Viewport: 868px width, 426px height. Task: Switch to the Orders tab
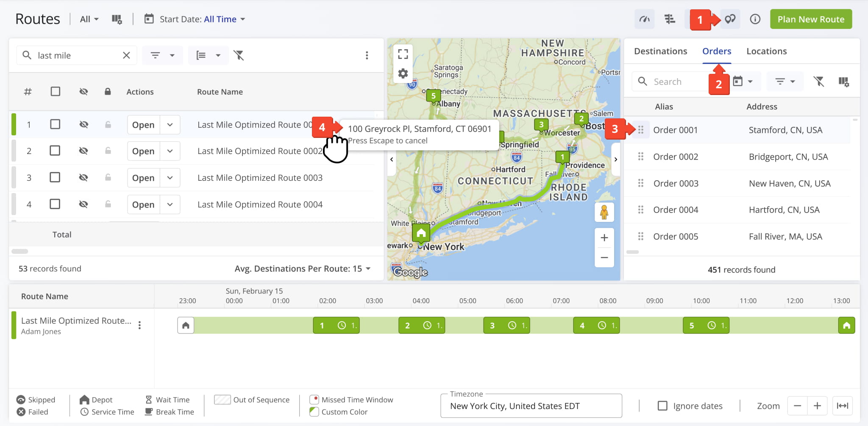[x=717, y=51]
